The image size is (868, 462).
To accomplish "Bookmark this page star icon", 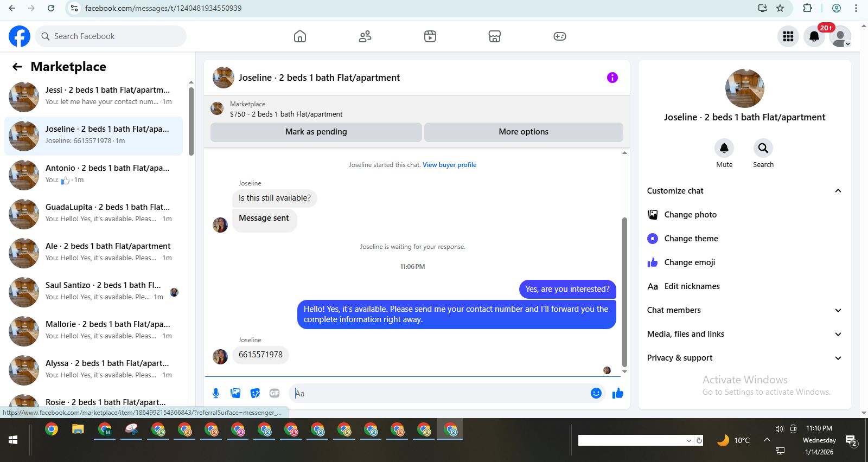I will coord(780,8).
